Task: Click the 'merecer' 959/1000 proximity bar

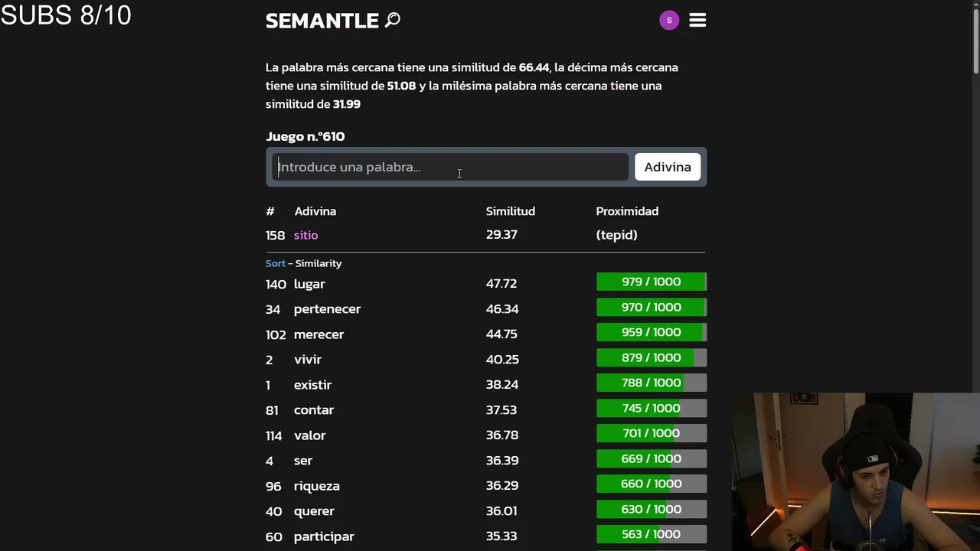Action: point(651,333)
